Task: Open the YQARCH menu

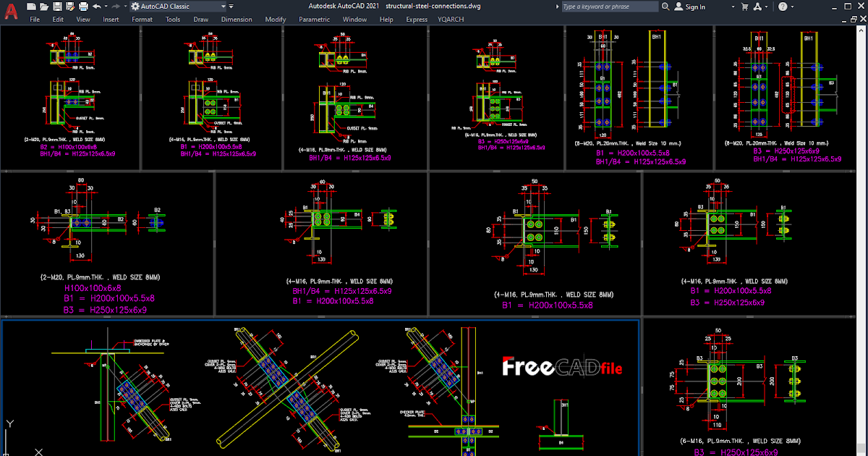Action: pos(450,20)
